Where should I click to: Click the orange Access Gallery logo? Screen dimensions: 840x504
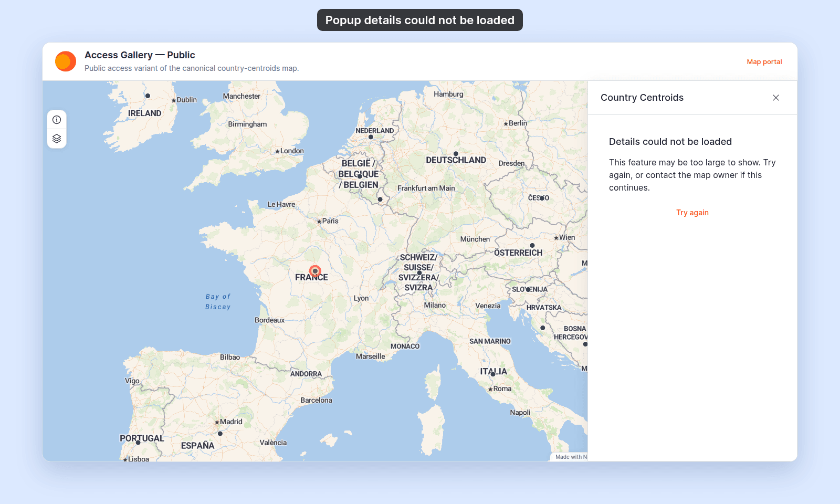tap(66, 61)
